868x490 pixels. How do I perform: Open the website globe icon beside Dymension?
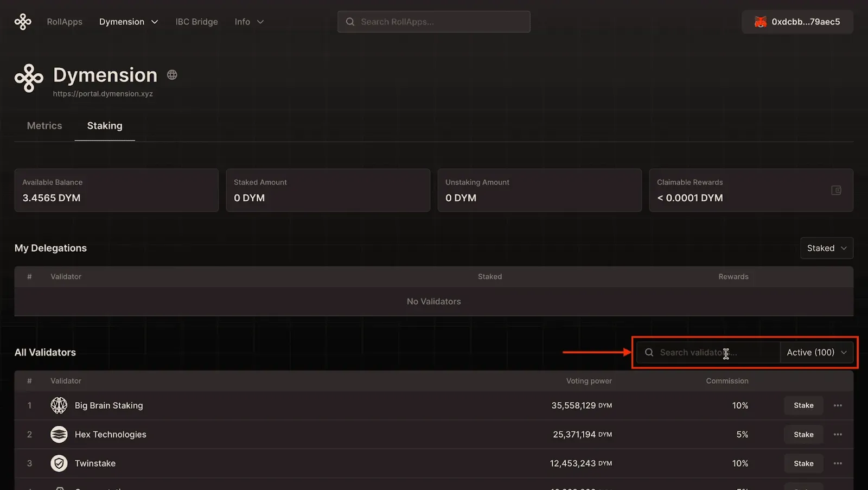coord(172,75)
